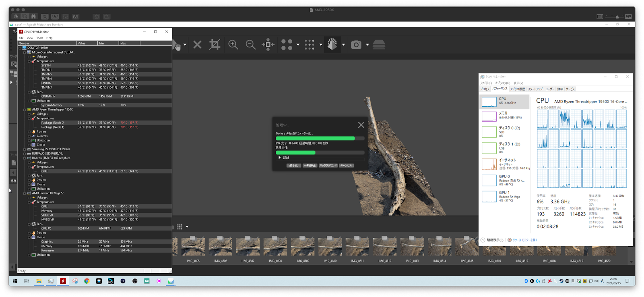Expand the Samsung SSD 960 EVO 250GB node

[x=25, y=149]
